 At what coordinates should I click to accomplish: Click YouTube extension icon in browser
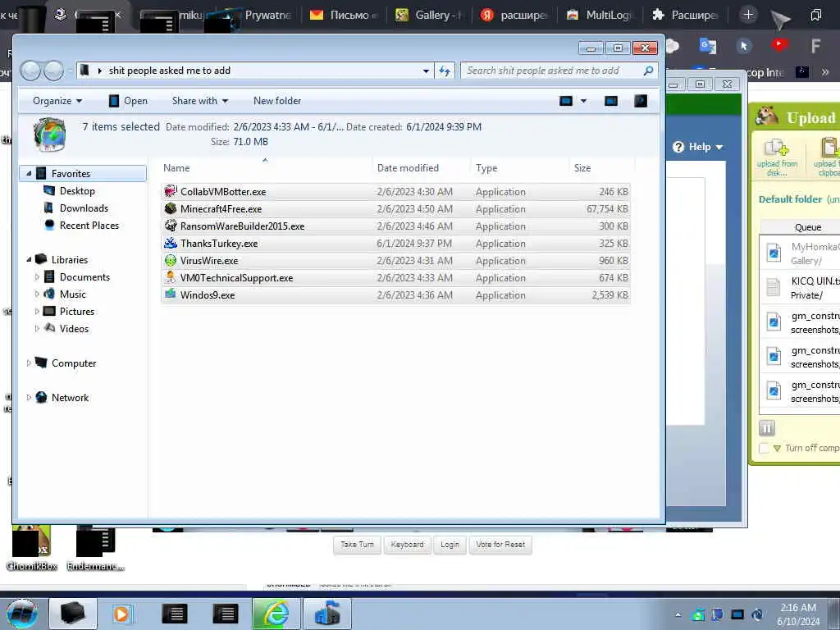(x=780, y=46)
